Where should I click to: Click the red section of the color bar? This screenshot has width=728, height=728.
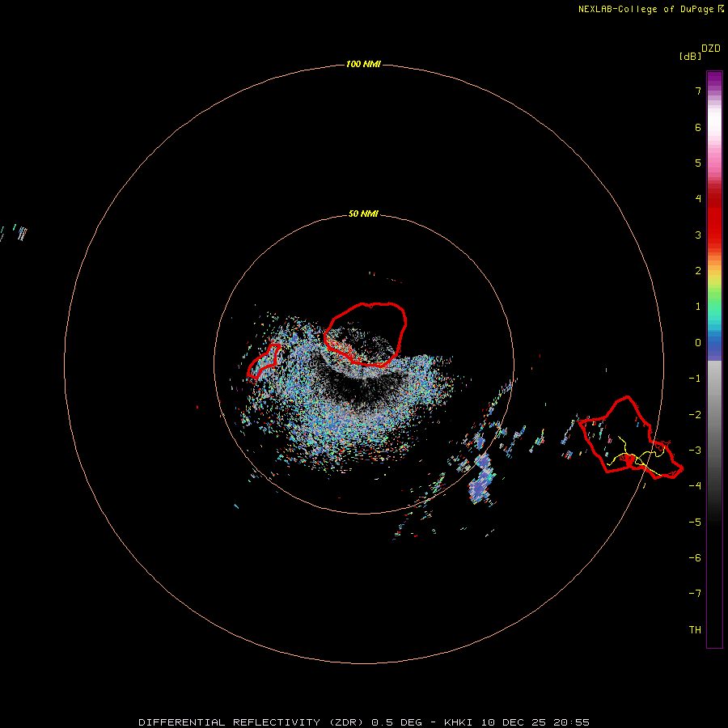point(714,216)
